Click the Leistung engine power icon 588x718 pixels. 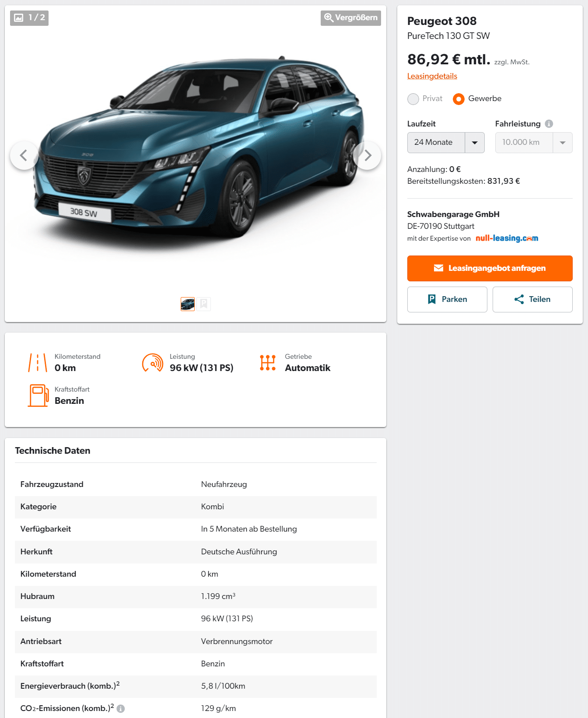(153, 363)
